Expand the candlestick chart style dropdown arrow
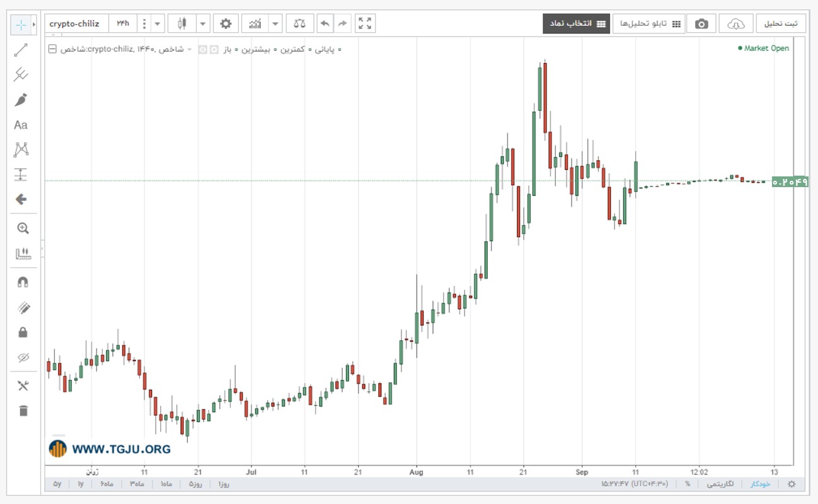The height and width of the screenshot is (504, 818). coord(203,24)
